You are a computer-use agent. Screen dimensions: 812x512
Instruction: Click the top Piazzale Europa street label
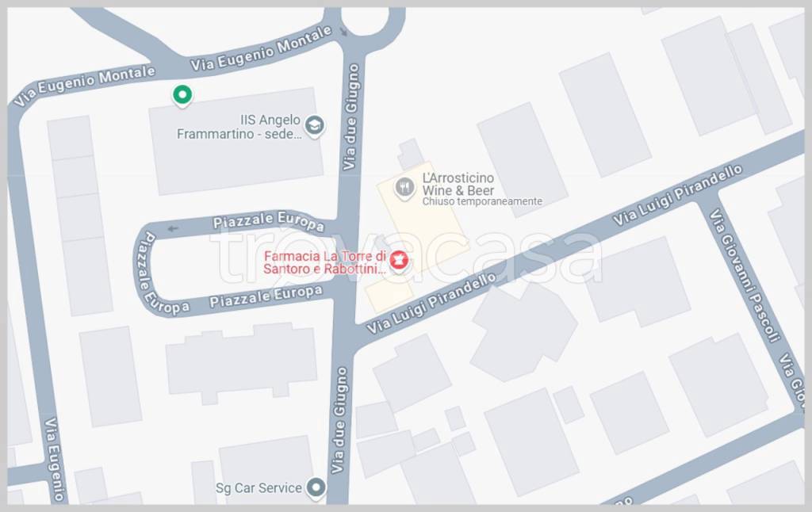[x=269, y=221]
